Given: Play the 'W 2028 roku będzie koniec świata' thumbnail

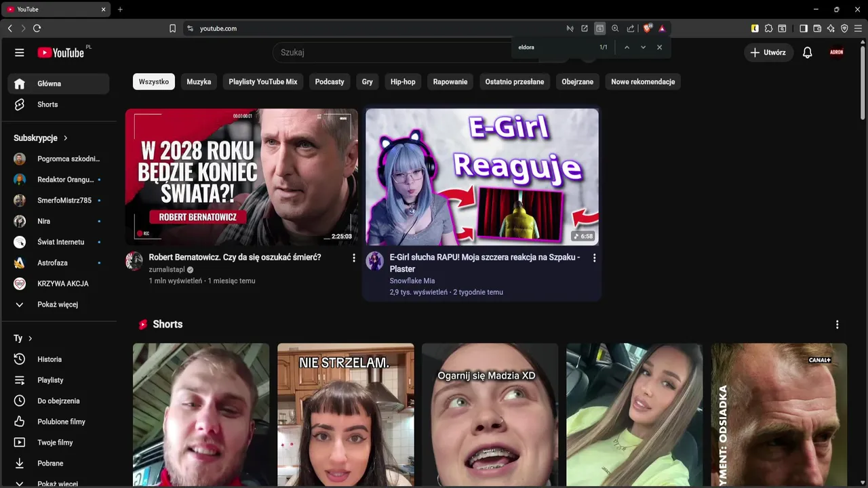Looking at the screenshot, I should (241, 177).
